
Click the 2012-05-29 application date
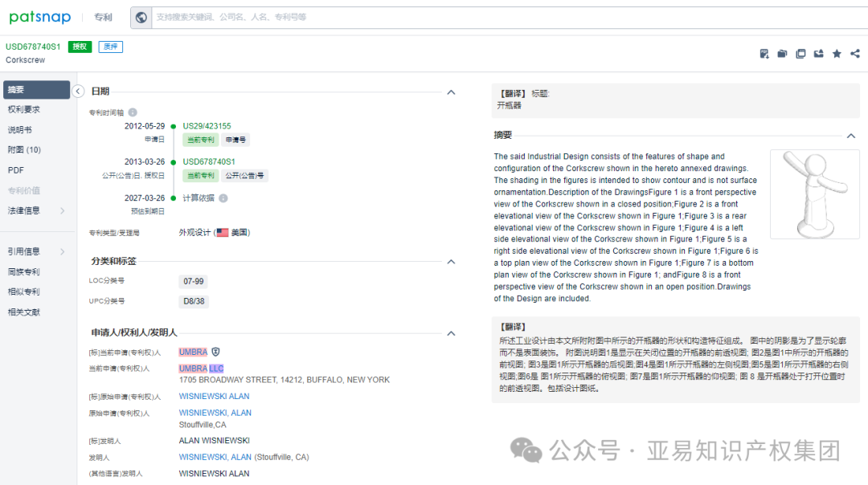tap(145, 126)
